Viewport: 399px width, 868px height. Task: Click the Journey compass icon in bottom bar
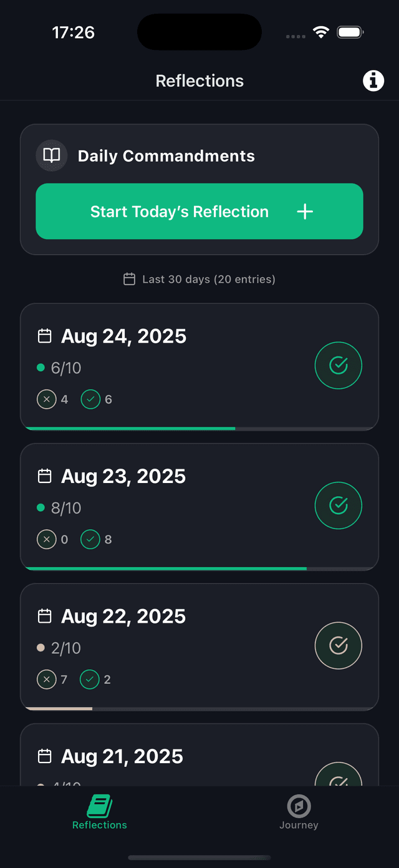click(299, 807)
